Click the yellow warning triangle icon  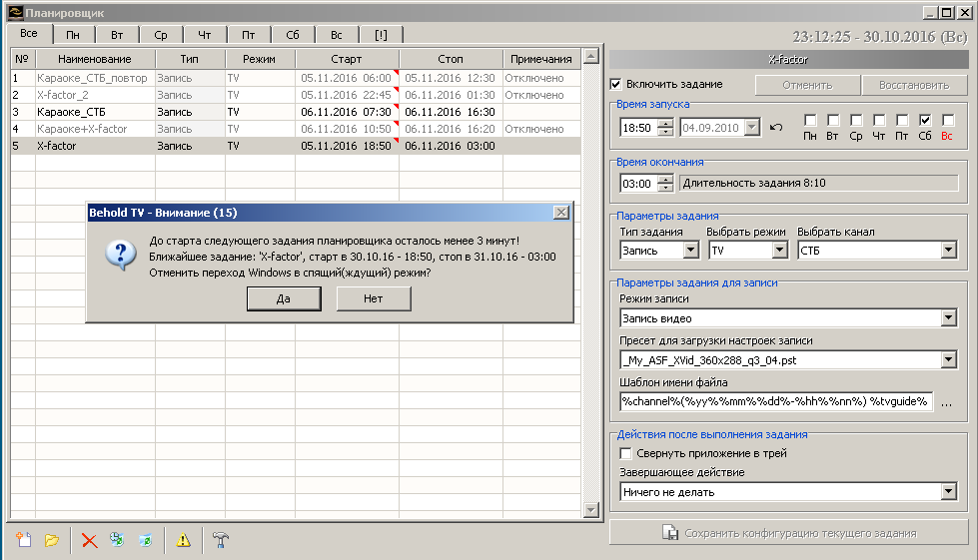[183, 540]
